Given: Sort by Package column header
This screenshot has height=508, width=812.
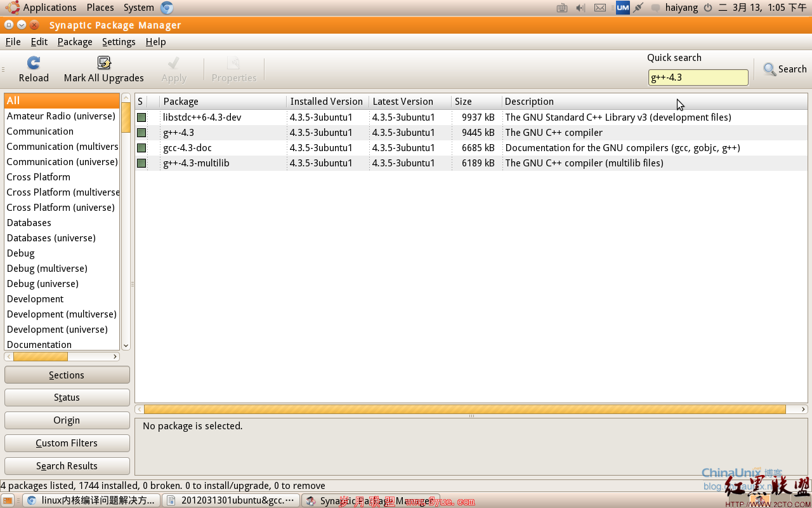Looking at the screenshot, I should (x=223, y=102).
